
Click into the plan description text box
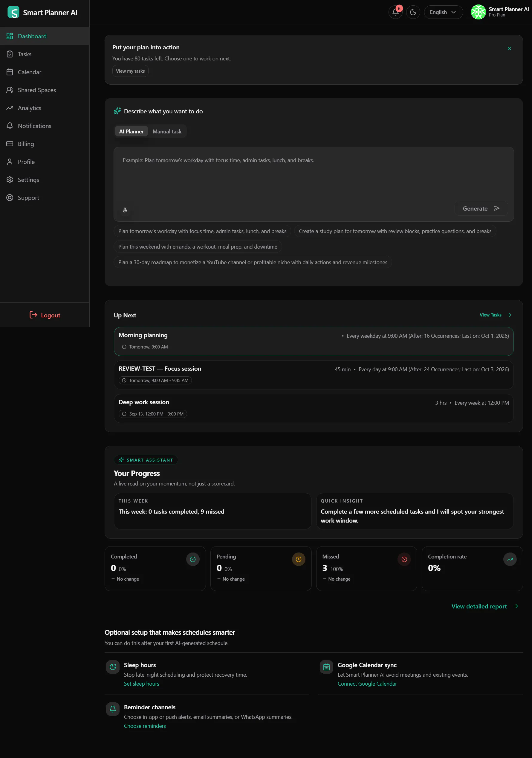click(x=313, y=184)
